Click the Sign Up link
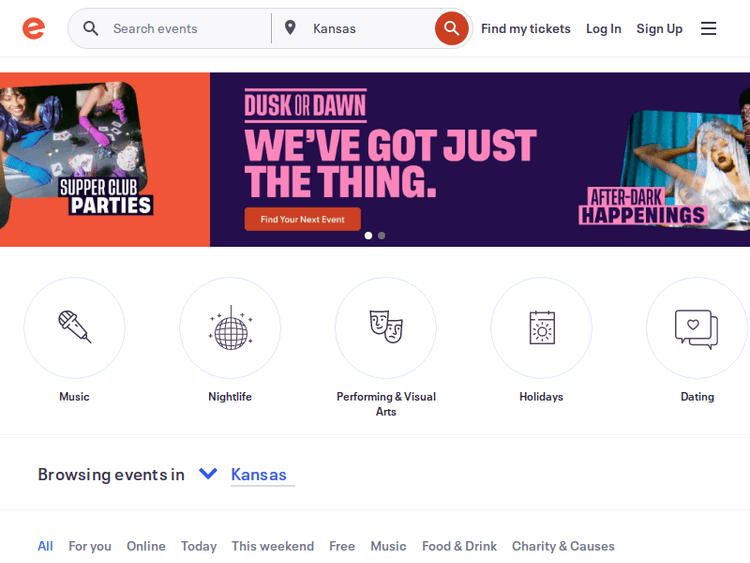Screen dimensions: 750x563 click(x=659, y=29)
